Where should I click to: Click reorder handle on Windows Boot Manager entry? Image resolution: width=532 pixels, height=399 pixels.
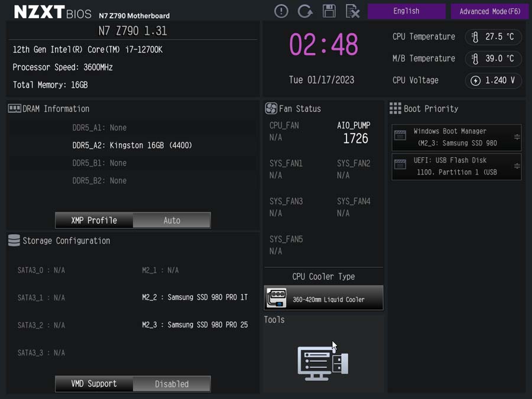pyautogui.click(x=517, y=137)
